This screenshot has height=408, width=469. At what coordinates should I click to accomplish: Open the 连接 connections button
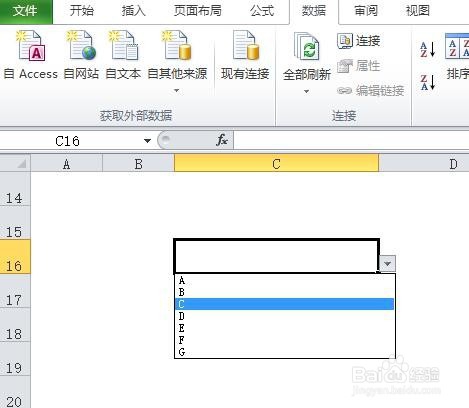[x=359, y=41]
